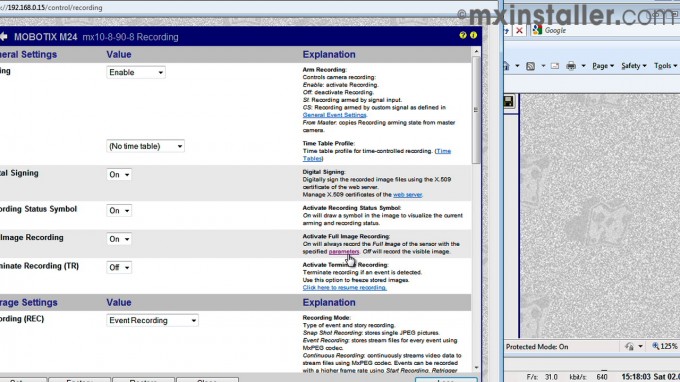Click the RSS feeds icon in toolbar
The image size is (680, 382).
coord(530,66)
